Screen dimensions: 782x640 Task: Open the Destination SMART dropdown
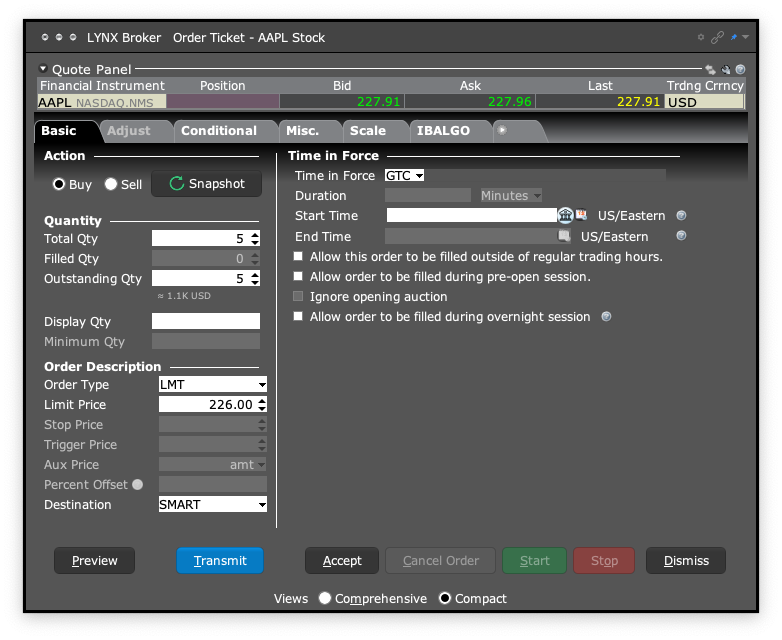click(212, 504)
